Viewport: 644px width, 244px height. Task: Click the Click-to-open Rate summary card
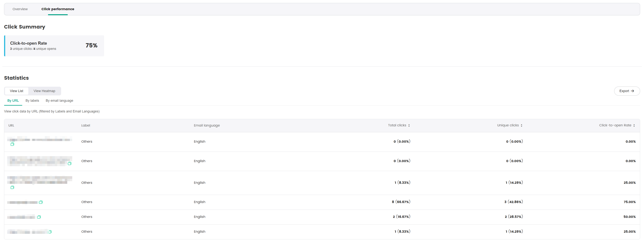54,46
